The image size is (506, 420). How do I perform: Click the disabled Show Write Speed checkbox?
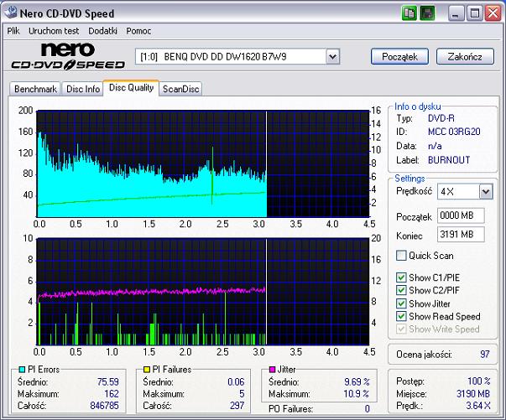401,329
